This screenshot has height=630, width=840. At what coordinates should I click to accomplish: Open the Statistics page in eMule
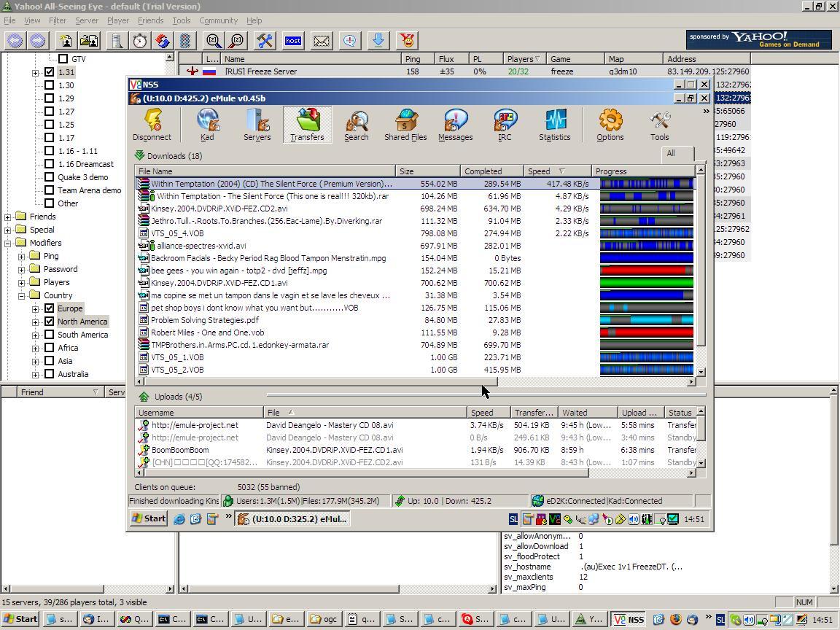point(554,125)
